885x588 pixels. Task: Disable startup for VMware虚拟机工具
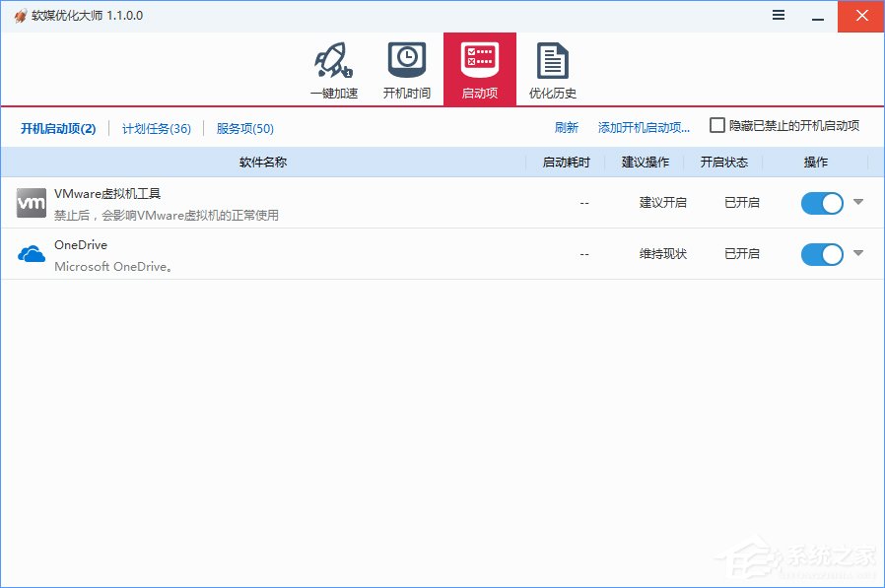[x=821, y=203]
